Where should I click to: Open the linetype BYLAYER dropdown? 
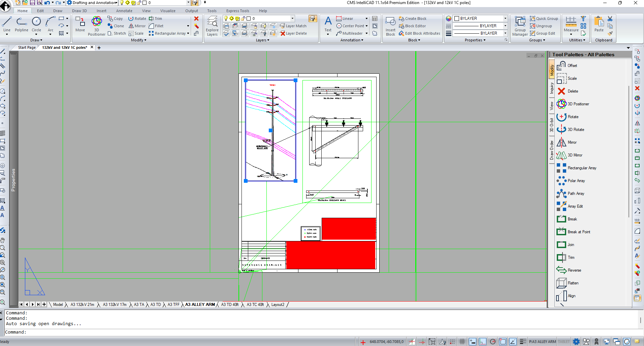pos(505,26)
